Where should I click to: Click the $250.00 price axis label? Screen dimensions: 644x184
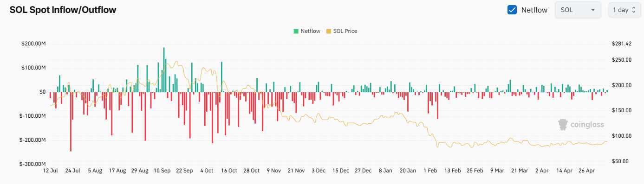tap(622, 60)
